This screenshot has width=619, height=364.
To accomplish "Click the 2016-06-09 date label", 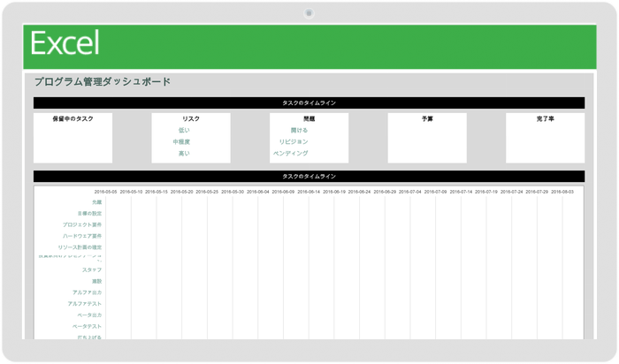I will pos(284,192).
